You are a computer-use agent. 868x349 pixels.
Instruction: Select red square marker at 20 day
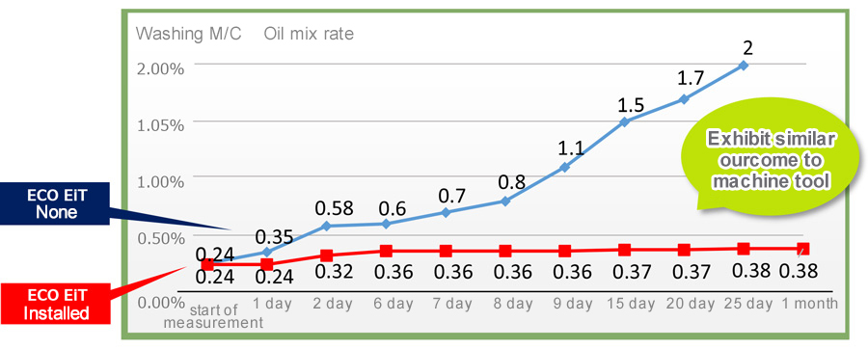click(x=684, y=250)
